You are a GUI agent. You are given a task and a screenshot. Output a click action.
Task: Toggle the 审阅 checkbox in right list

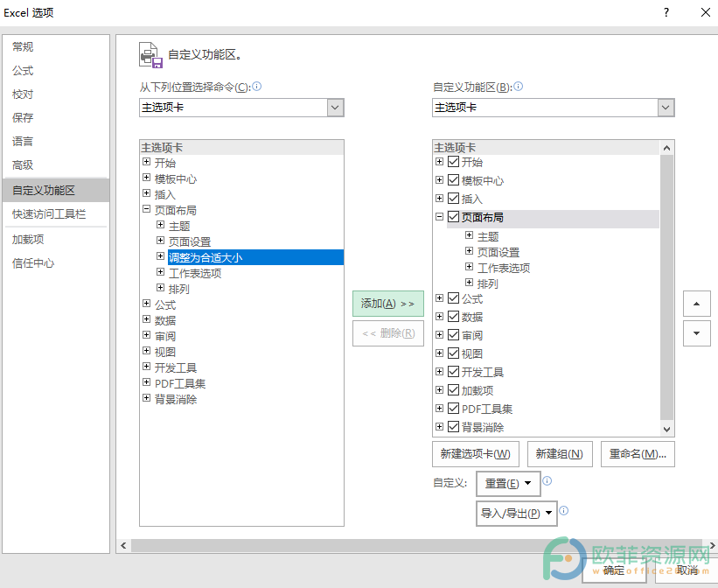(x=453, y=334)
